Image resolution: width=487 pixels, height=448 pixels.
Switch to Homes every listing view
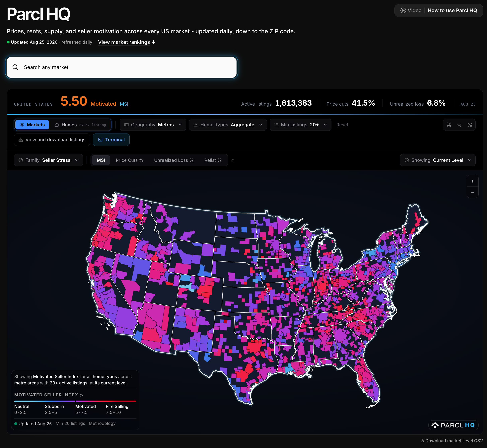point(80,125)
